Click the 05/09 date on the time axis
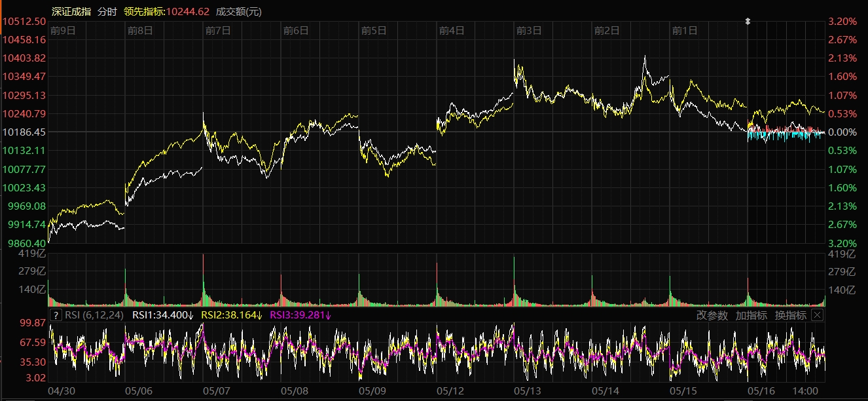 coord(374,391)
